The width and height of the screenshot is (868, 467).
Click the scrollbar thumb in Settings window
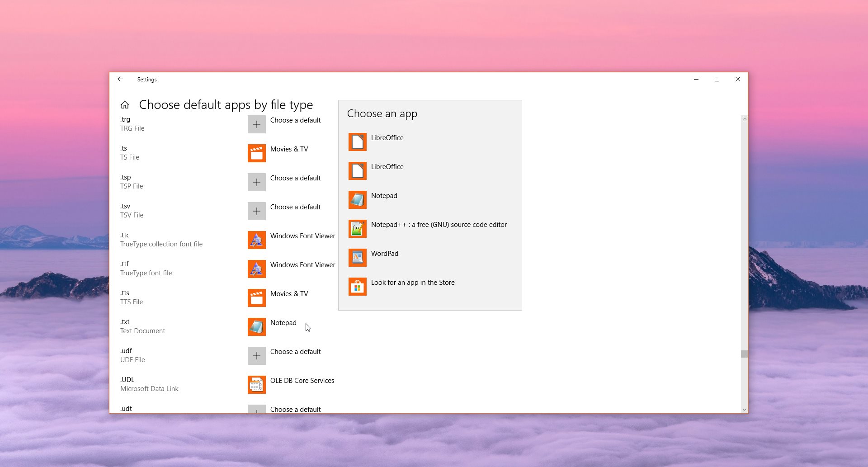tap(744, 354)
